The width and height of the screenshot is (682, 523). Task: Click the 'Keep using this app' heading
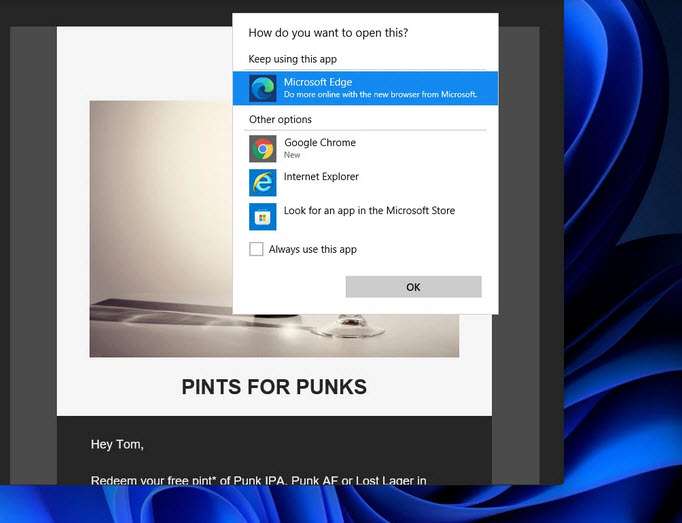(292, 59)
